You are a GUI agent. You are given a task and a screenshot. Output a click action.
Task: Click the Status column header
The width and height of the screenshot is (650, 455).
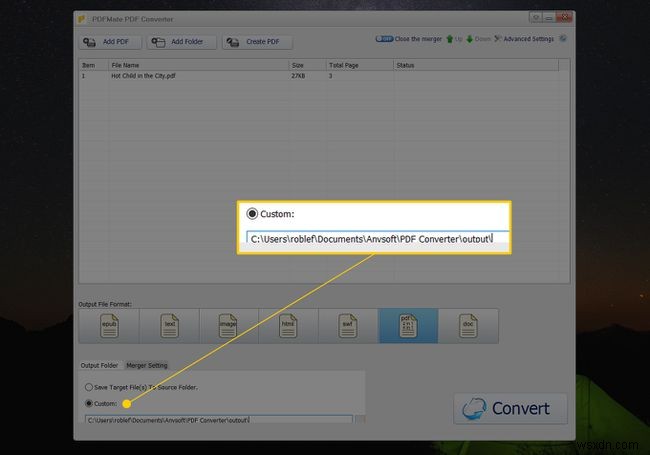click(476, 65)
